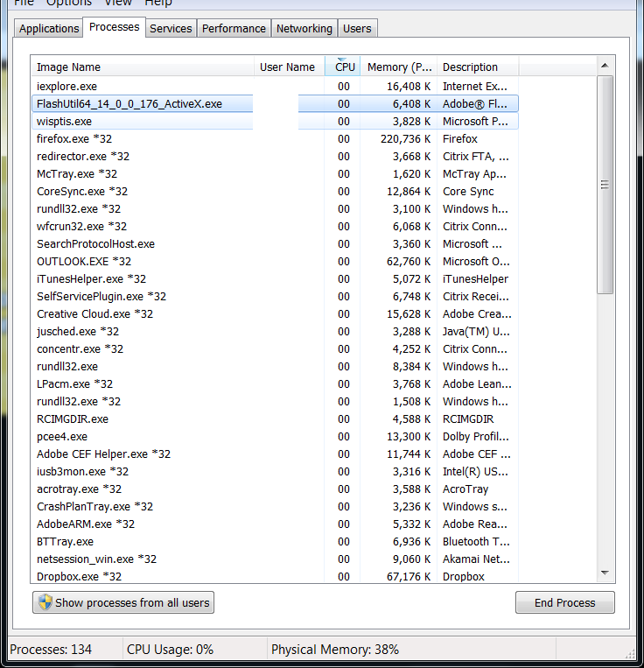
Task: Click the 8,384 K memory value
Action: (x=411, y=366)
